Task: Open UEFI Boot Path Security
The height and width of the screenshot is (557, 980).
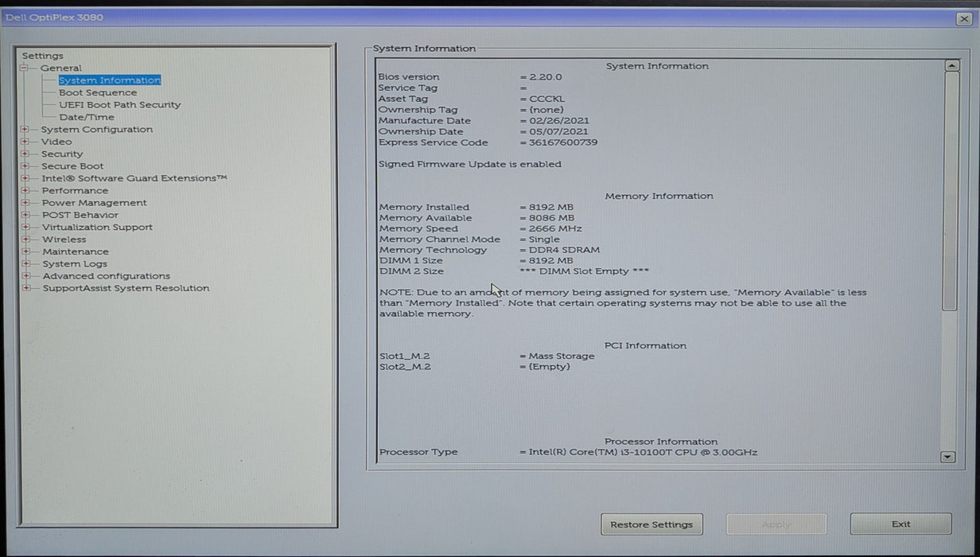Action: pos(120,105)
